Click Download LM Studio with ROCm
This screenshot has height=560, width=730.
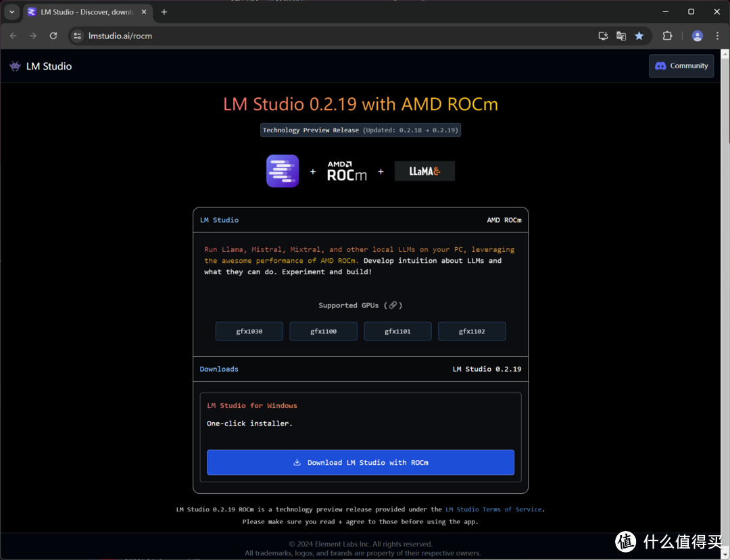360,462
